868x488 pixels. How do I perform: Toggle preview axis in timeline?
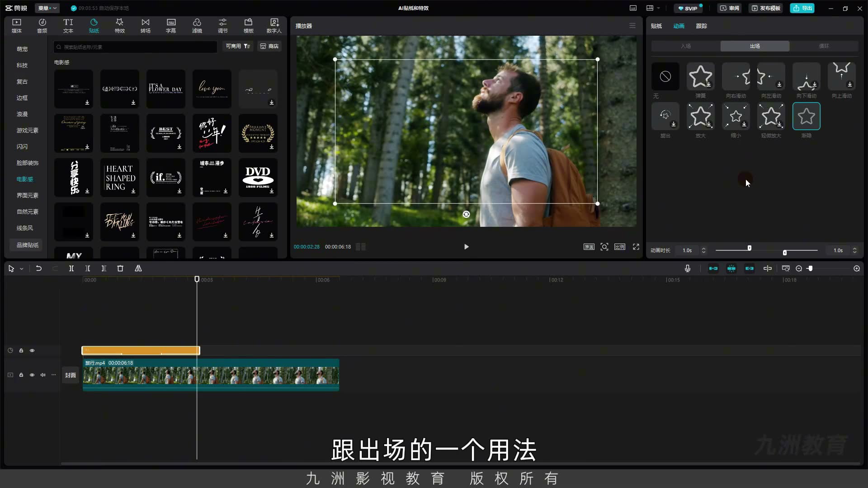[768, 268]
